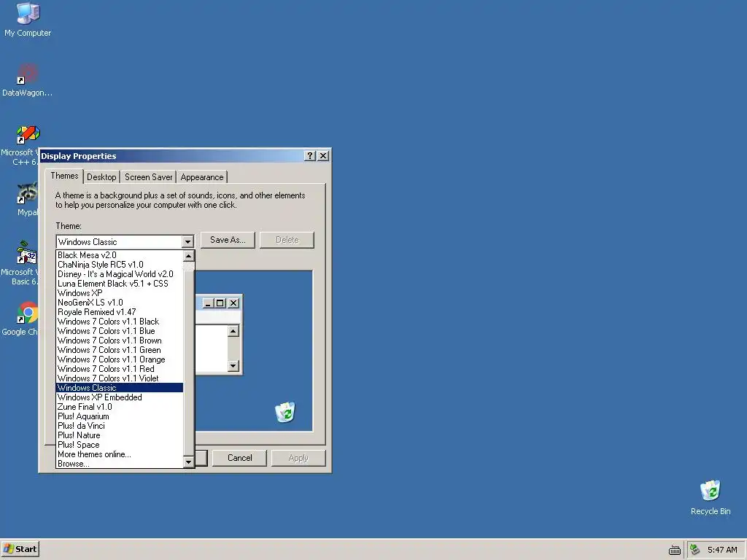
Task: Choose Plus! da Vinci theme
Action: (120, 426)
